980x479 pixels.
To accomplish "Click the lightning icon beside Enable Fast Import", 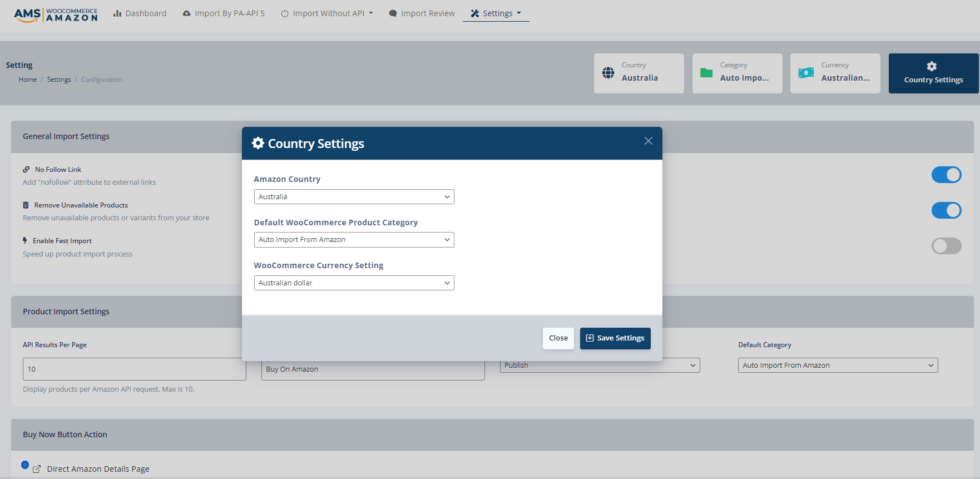I will (x=25, y=240).
